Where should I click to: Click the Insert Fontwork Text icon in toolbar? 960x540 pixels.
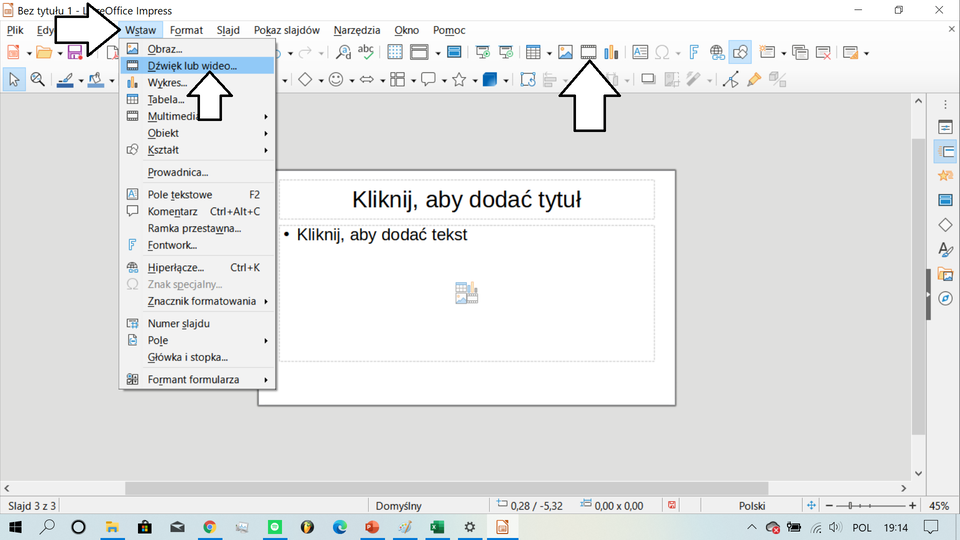coord(694,53)
